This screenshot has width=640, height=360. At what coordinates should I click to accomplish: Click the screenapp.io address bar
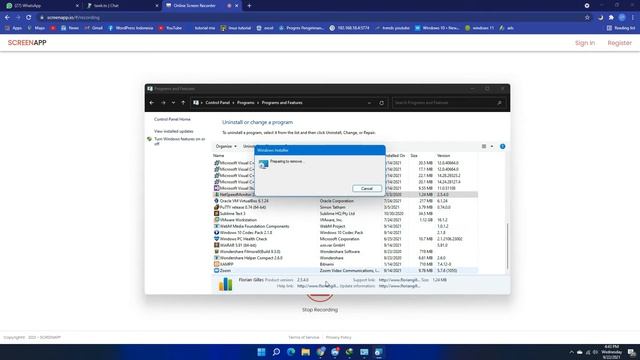[x=310, y=18]
